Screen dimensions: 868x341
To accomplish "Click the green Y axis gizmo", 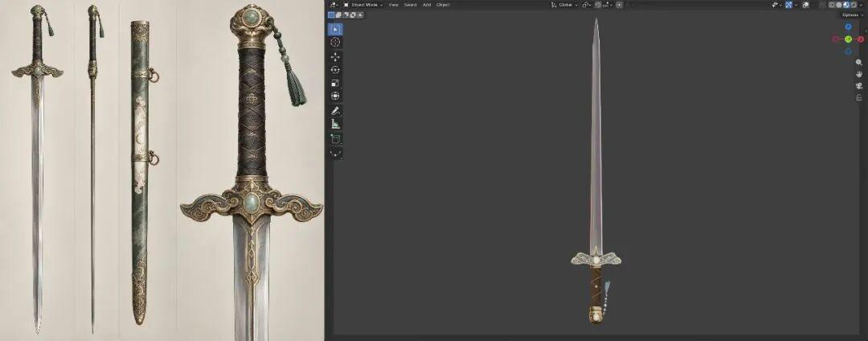I will coord(848,39).
